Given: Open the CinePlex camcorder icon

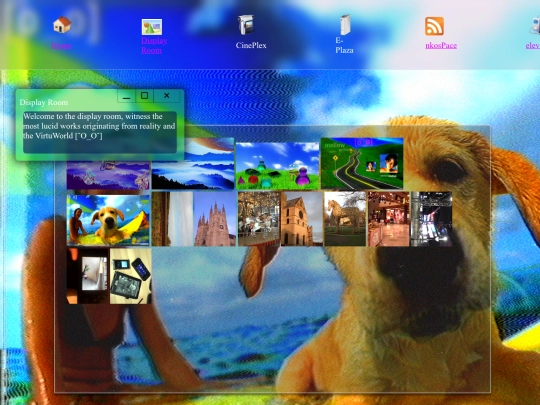Looking at the screenshot, I should (246, 24).
